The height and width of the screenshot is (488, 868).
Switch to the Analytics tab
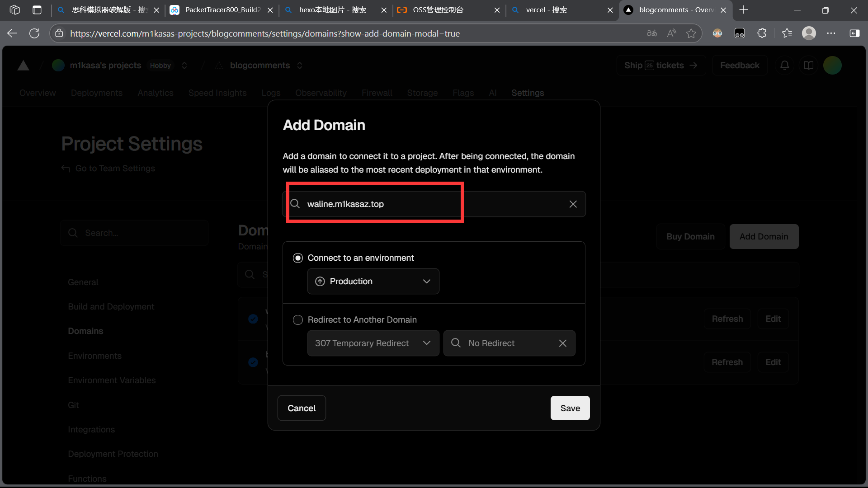[x=156, y=93]
